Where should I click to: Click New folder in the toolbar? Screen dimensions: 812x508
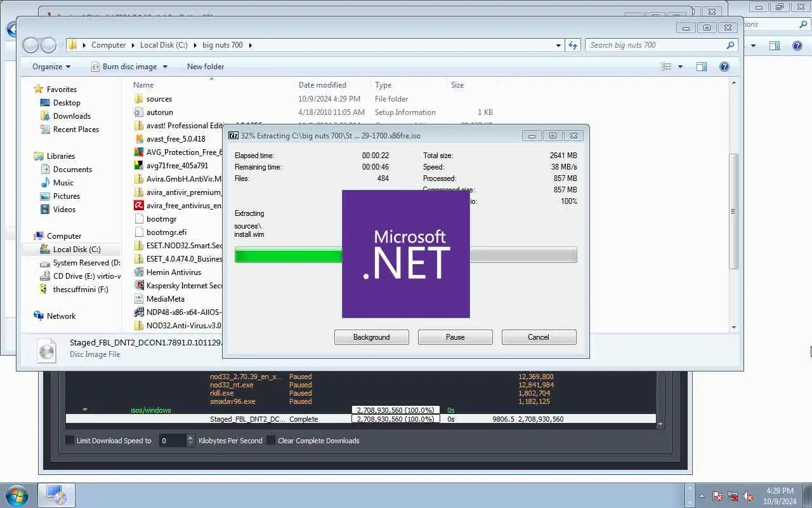coord(206,66)
